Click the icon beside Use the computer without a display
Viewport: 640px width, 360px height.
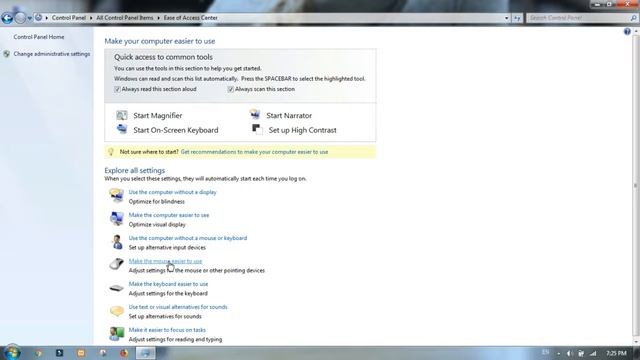(116, 196)
